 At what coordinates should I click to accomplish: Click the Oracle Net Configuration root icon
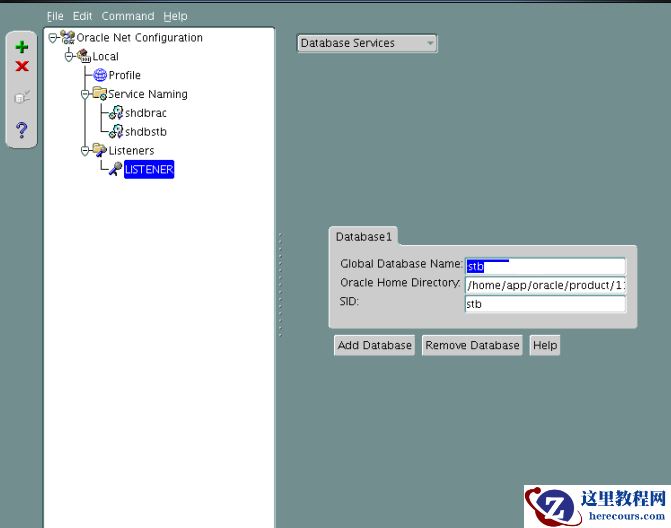pyautogui.click(x=68, y=38)
